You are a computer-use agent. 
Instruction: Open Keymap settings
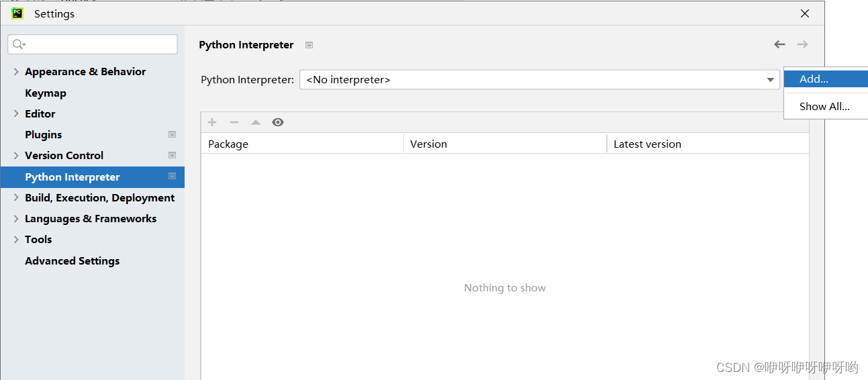(x=46, y=93)
